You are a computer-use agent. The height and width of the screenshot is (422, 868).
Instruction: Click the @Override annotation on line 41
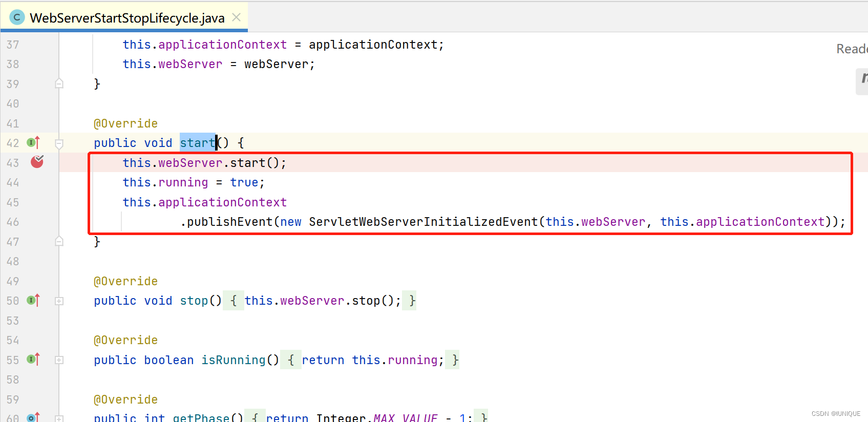[x=125, y=123]
